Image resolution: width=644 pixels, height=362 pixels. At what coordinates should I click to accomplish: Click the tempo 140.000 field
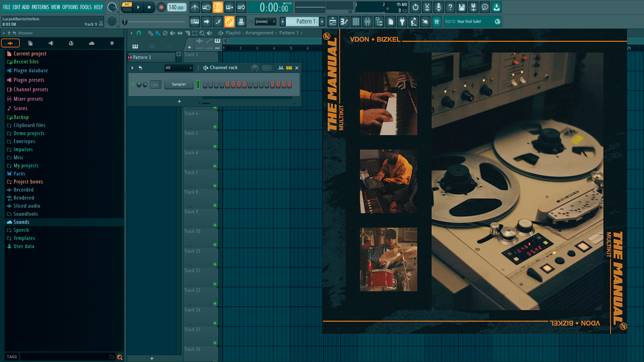(x=177, y=7)
